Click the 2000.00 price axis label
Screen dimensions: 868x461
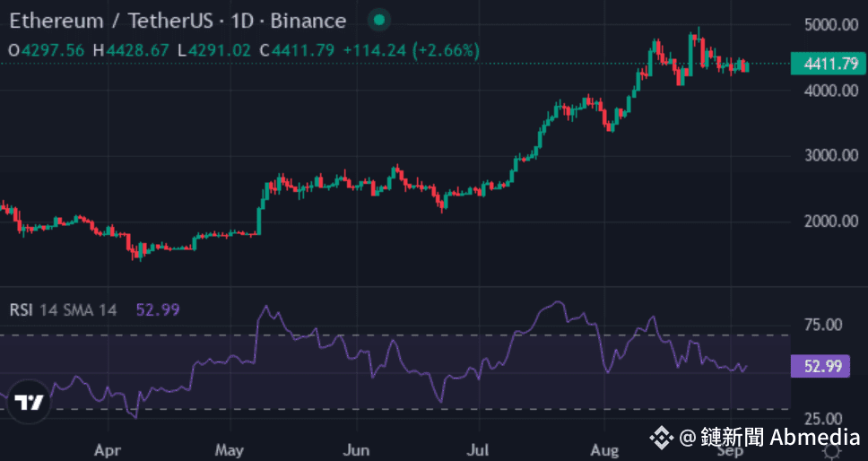(x=831, y=222)
